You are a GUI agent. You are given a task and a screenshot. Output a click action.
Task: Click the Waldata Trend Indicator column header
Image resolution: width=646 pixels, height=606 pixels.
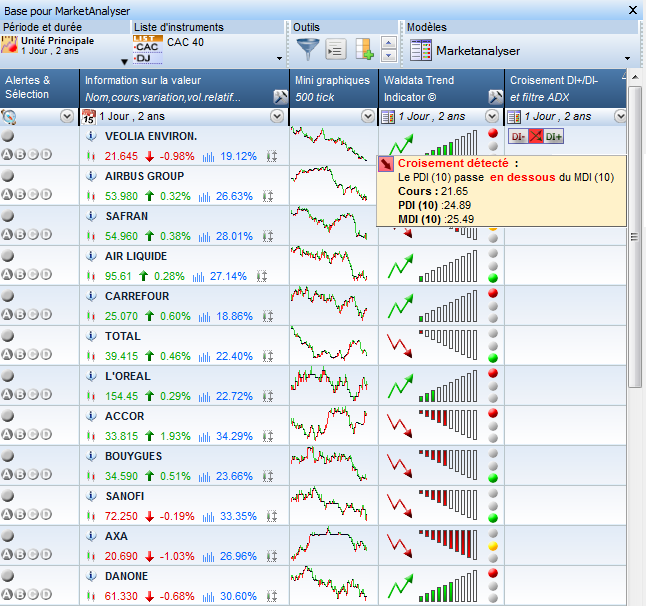[x=441, y=88]
